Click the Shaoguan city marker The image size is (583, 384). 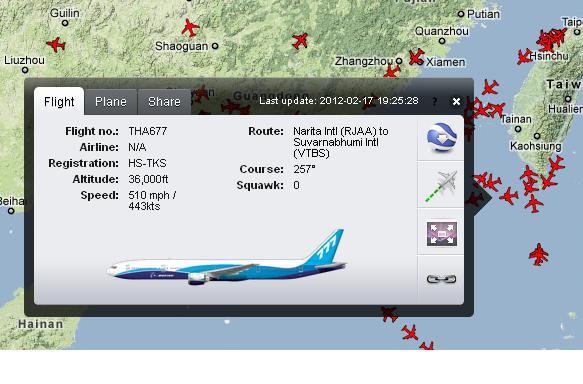point(215,46)
